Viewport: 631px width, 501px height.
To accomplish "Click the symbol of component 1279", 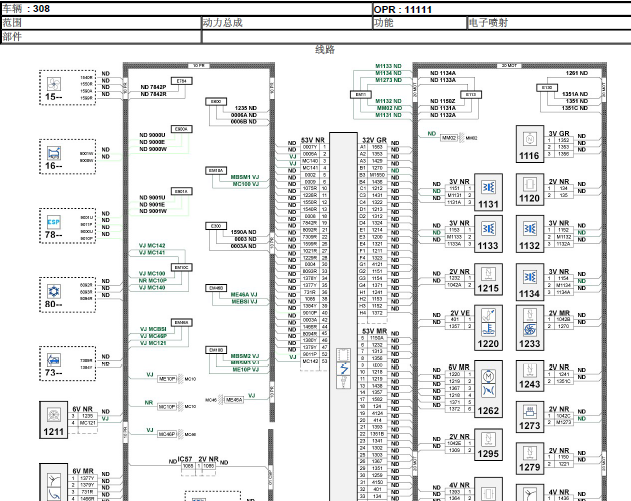I will 530,453.
